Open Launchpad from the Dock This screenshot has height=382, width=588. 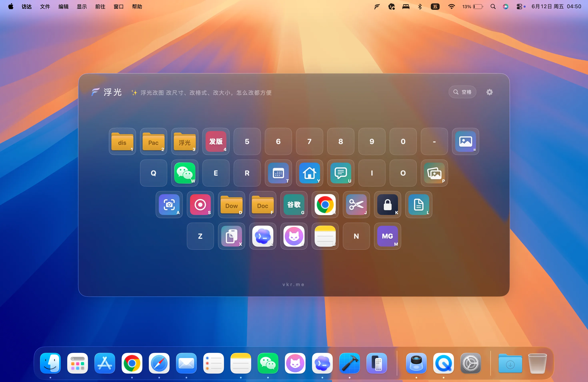pyautogui.click(x=78, y=363)
